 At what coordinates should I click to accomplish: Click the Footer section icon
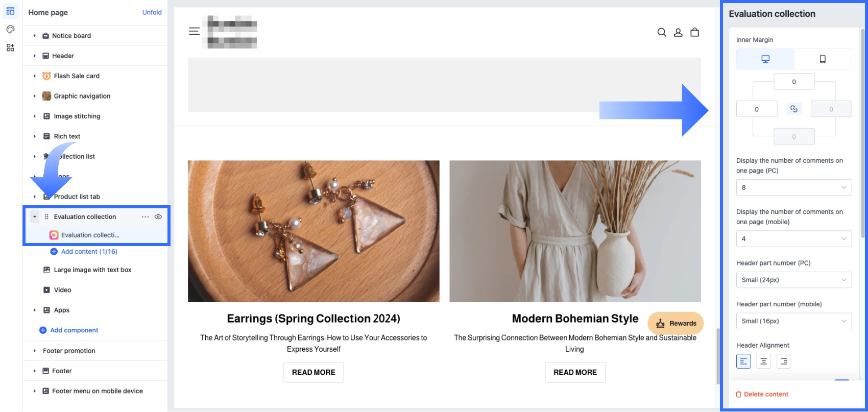coord(45,371)
